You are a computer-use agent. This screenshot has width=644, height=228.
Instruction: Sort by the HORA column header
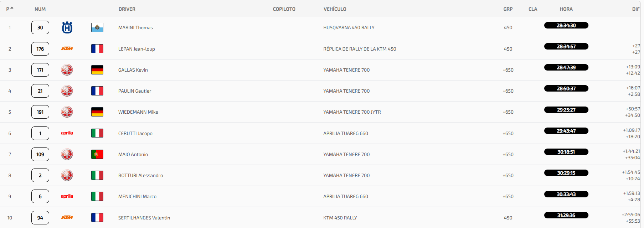566,9
